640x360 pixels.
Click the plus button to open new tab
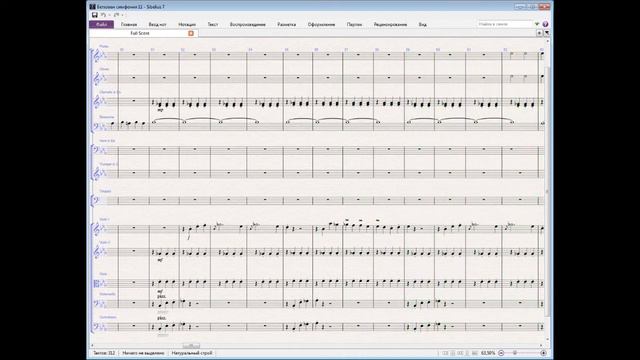[539, 33]
